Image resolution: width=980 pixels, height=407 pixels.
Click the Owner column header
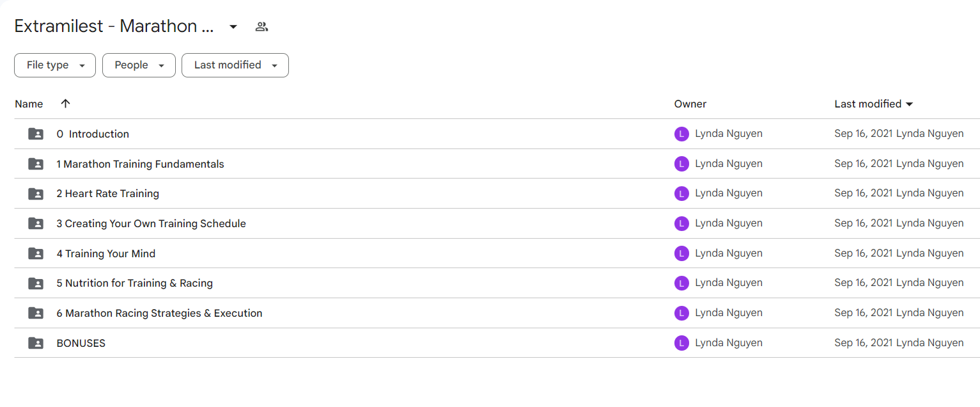coord(690,104)
